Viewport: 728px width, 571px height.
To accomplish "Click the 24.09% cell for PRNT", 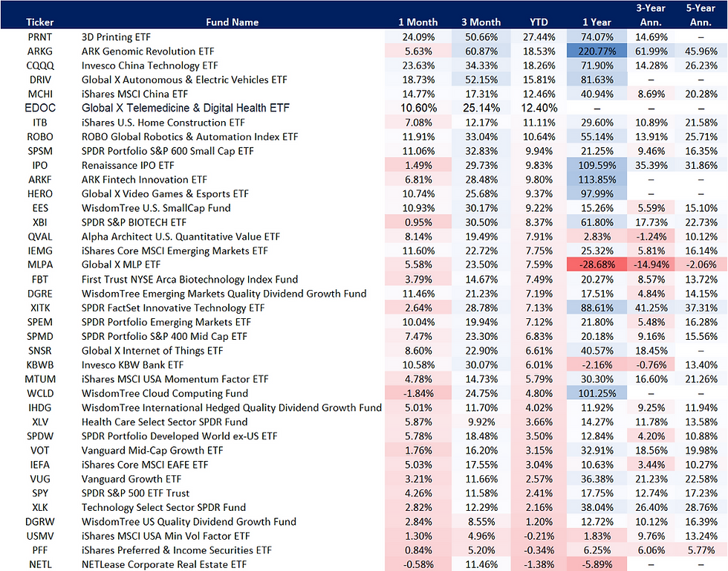I will coord(417,37).
